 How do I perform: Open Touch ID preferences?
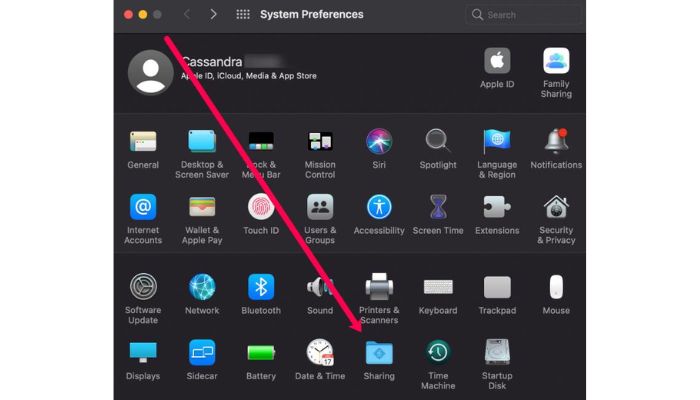click(261, 207)
